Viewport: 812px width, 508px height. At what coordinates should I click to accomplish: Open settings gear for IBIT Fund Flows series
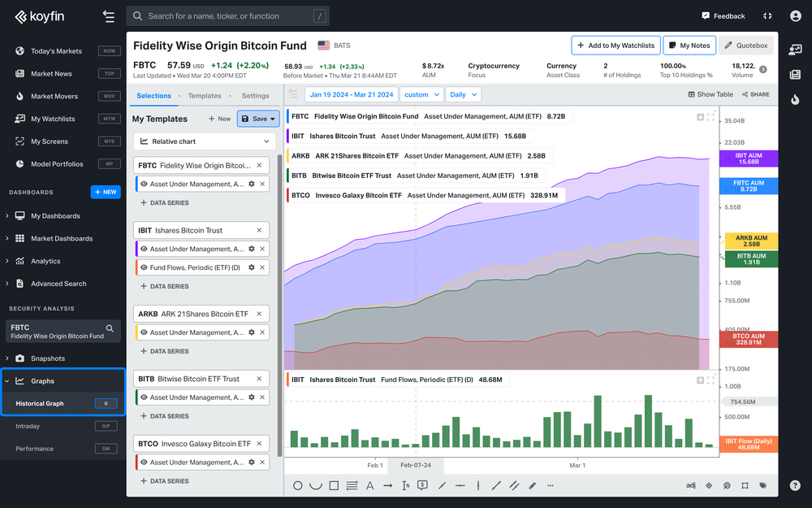[x=252, y=267]
